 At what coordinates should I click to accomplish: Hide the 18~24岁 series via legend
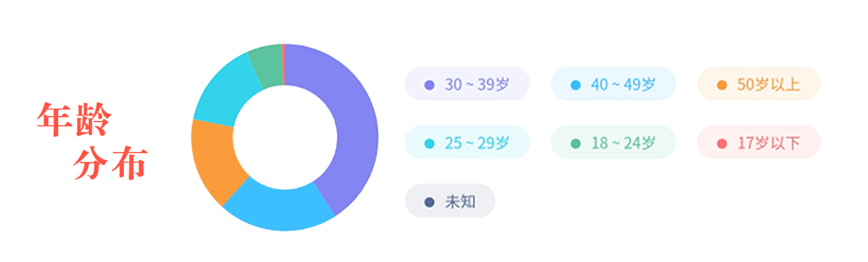pyautogui.click(x=614, y=143)
